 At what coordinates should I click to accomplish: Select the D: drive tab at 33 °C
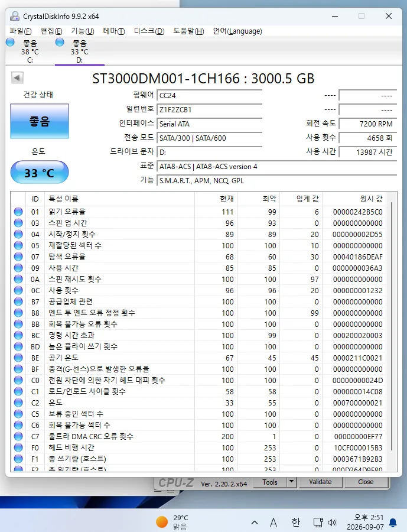click(79, 51)
